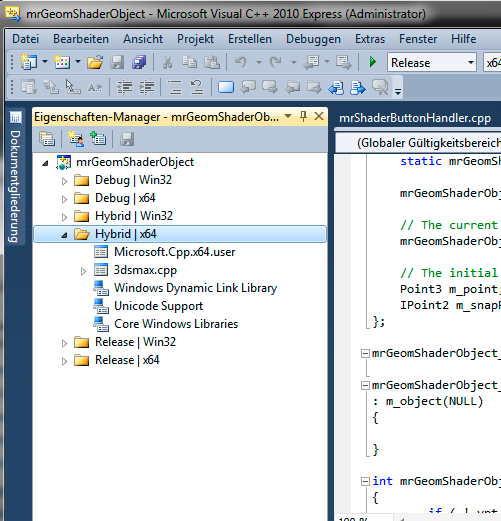
Task: Click the Add New Item toolbar icon
Action: point(62,62)
